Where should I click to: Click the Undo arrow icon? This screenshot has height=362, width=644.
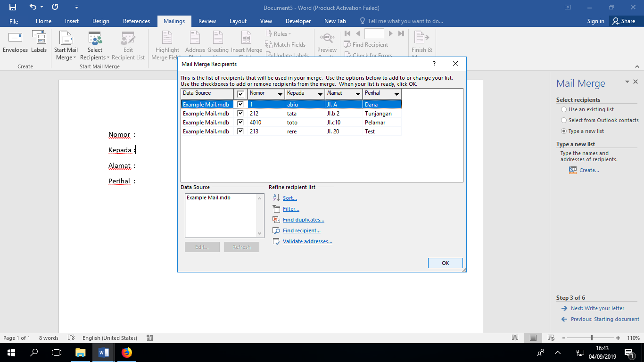coord(33,7)
